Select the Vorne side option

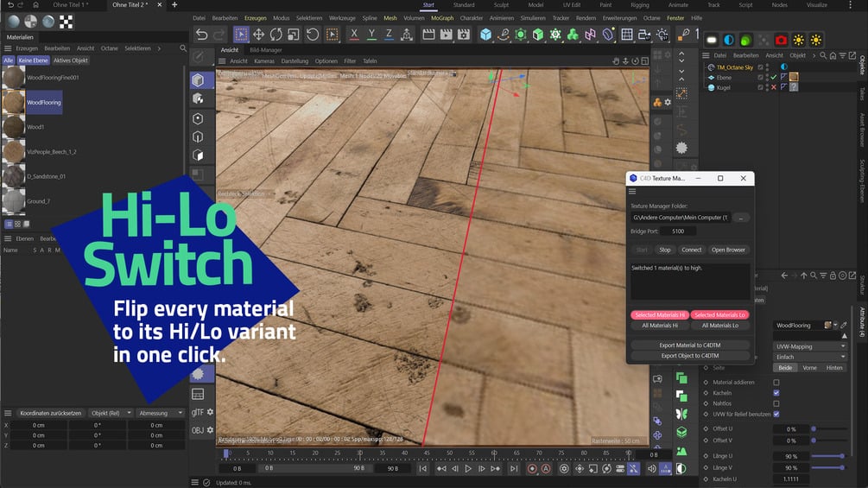pos(809,368)
